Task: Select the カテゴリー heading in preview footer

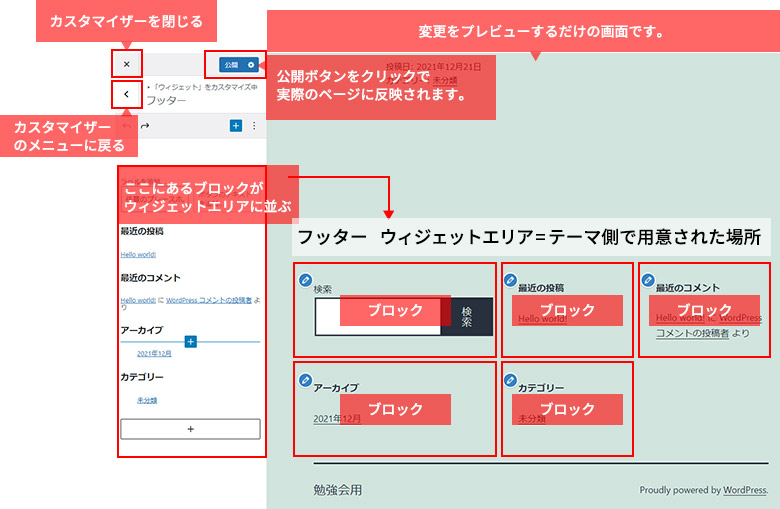Action: point(541,388)
